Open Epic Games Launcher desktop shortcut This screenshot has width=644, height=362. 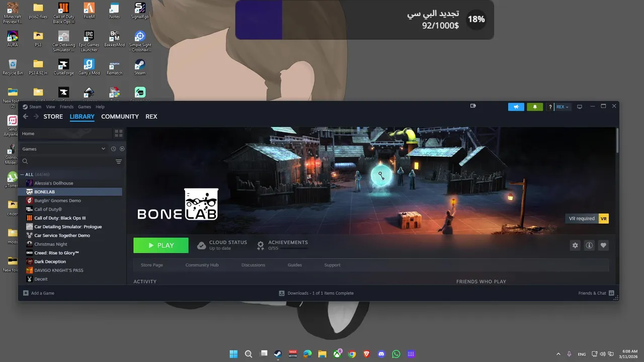(89, 41)
